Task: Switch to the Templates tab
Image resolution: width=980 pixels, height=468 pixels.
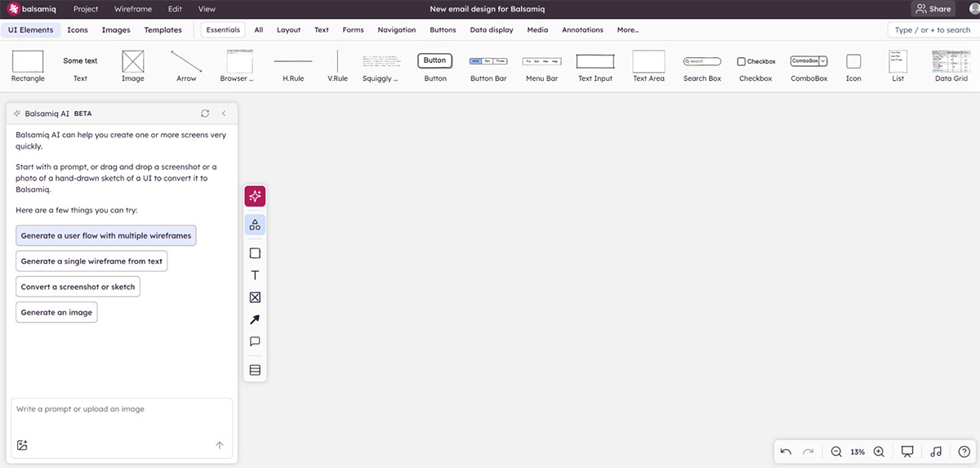Action: (x=163, y=29)
